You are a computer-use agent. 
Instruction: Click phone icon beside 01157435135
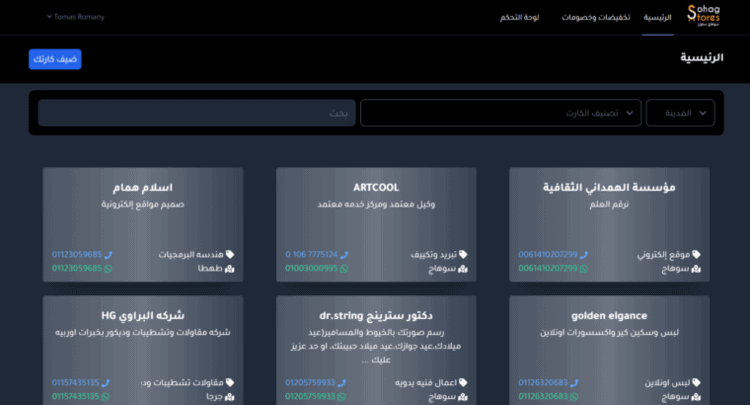106,383
